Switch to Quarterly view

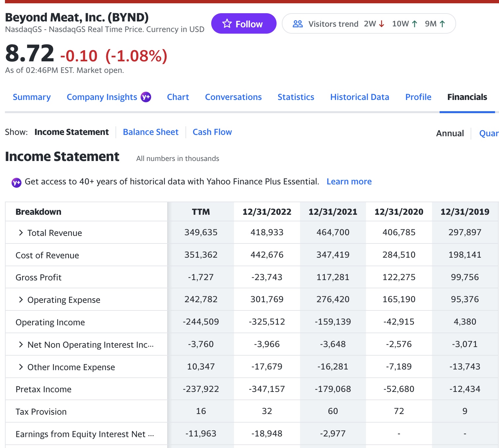[488, 133]
